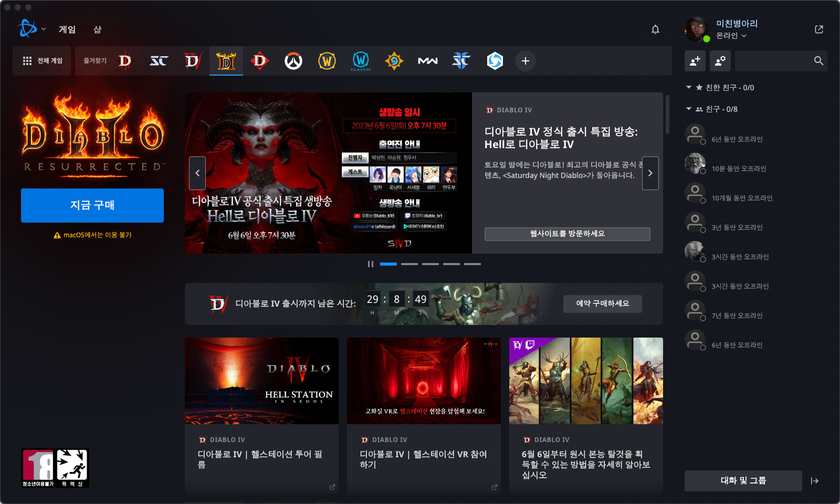Select the Hearthstone game icon
The width and height of the screenshot is (840, 504).
pyautogui.click(x=394, y=61)
